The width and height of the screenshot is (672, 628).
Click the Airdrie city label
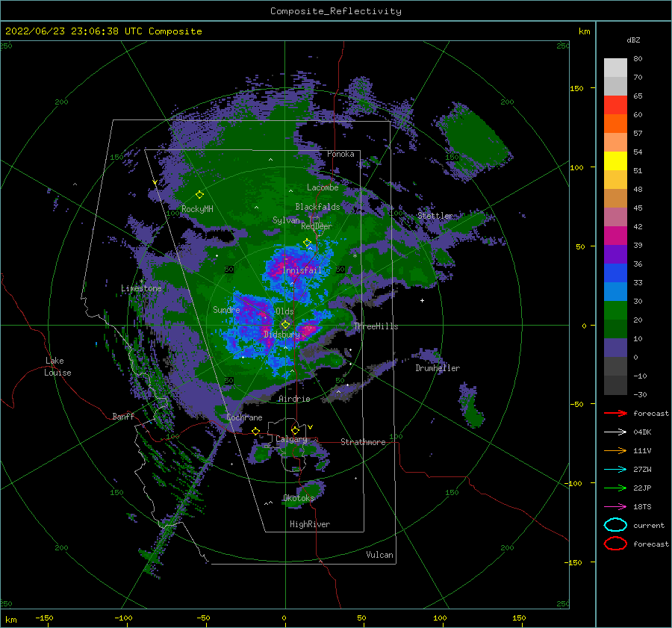pyautogui.click(x=294, y=399)
